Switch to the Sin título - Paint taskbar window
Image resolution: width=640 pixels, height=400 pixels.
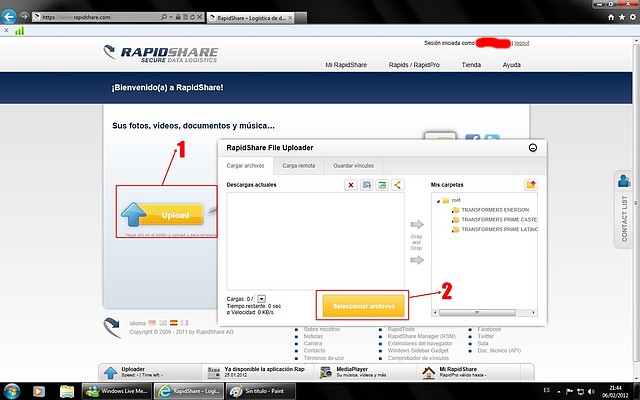pos(260,391)
